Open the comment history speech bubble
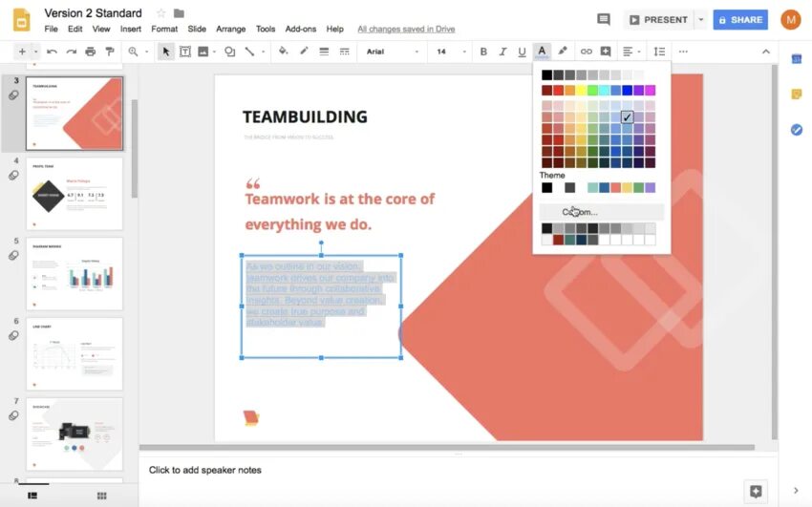812x507 pixels. tap(604, 20)
